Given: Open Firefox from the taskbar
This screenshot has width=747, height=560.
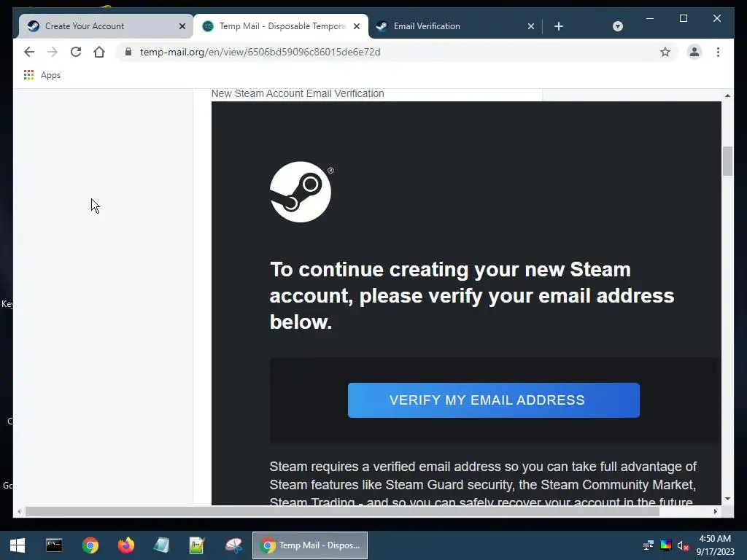Looking at the screenshot, I should pyautogui.click(x=125, y=545).
